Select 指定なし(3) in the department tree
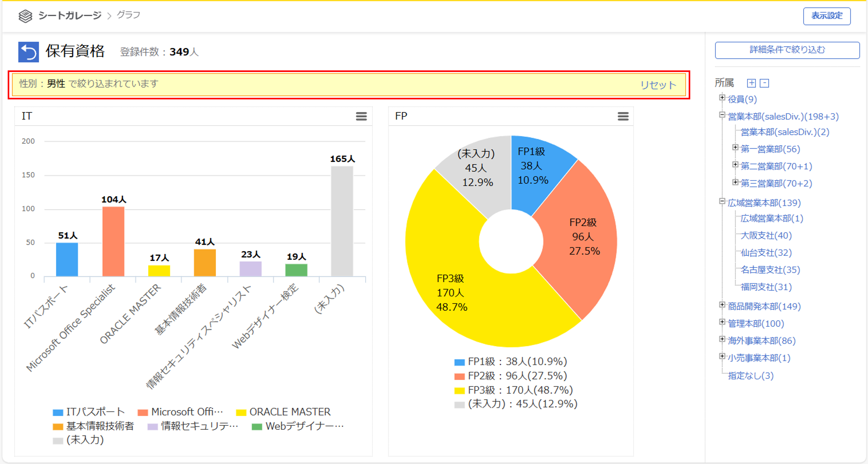 [x=750, y=375]
